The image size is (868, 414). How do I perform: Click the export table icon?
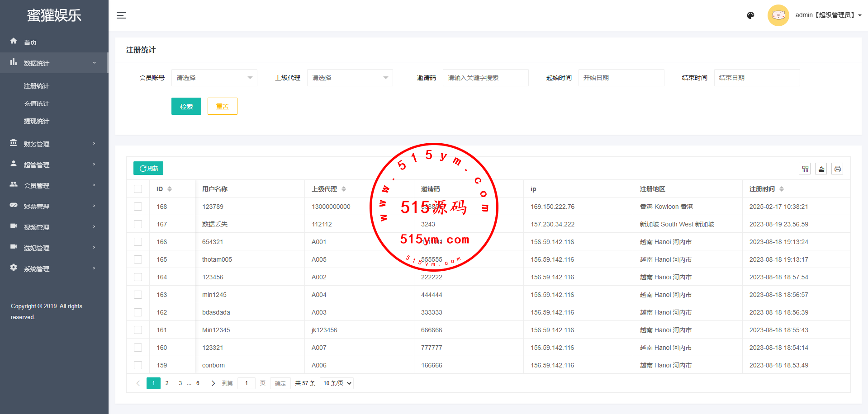pos(821,169)
